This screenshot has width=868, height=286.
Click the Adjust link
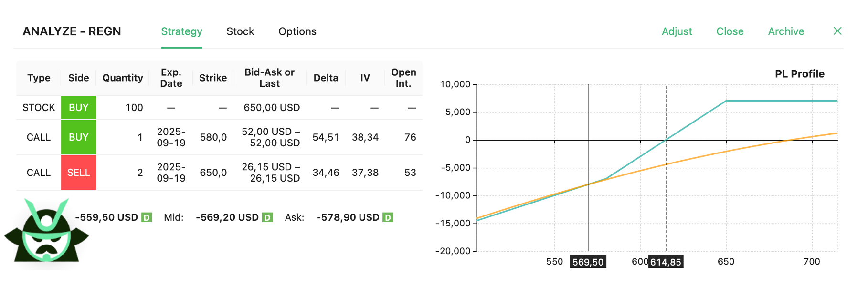677,31
